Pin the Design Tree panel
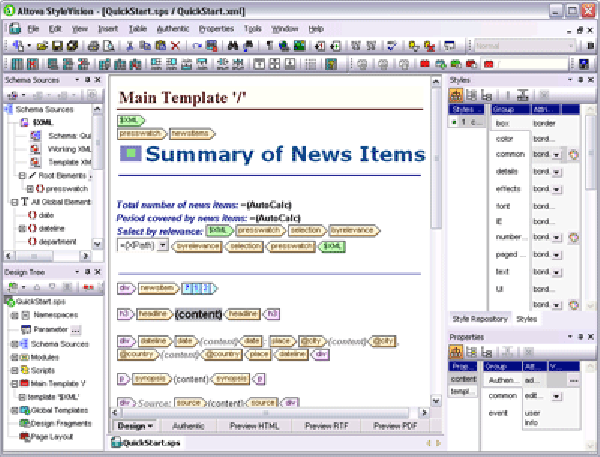 (87, 272)
